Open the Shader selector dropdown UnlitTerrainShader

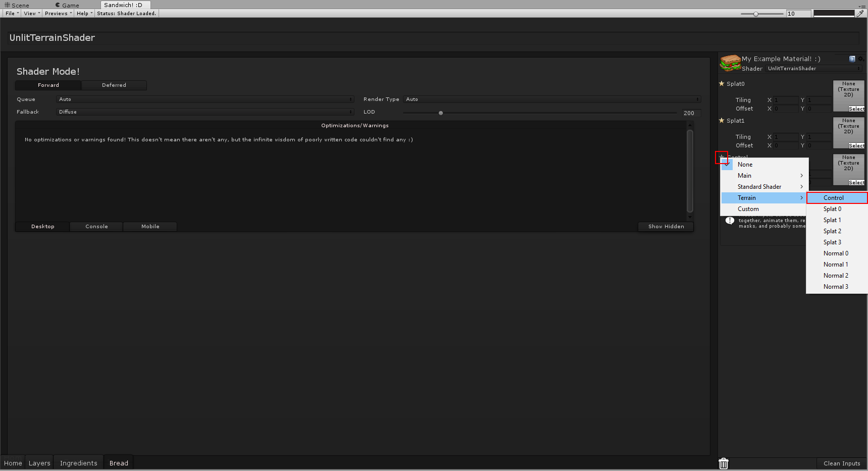(x=813, y=69)
